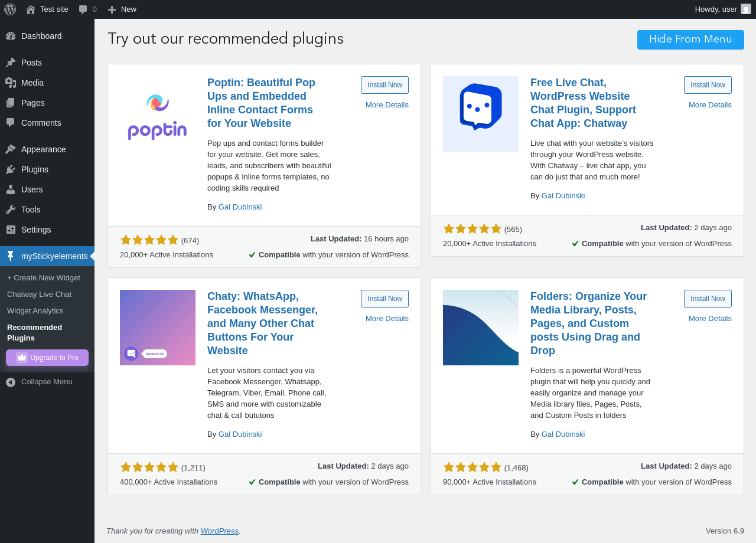Click Upgrade to Pro button

47,358
